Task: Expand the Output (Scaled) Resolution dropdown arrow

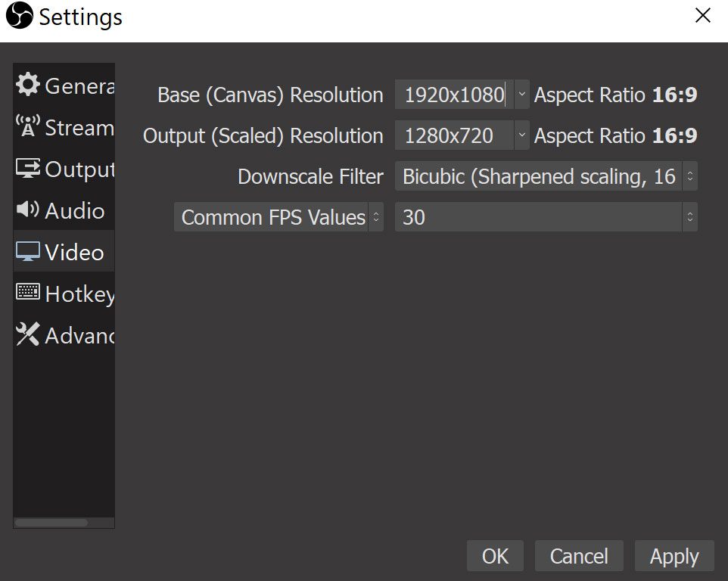Action: [x=521, y=136]
